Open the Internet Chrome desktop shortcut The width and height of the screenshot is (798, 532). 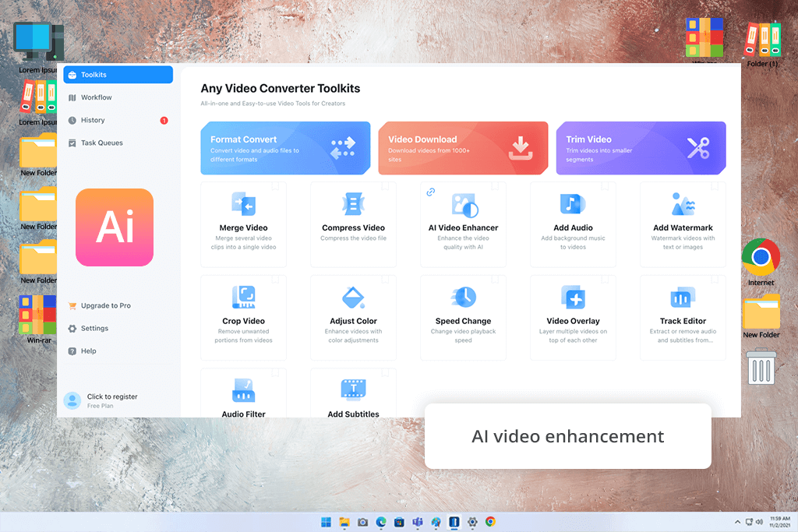coord(761,262)
